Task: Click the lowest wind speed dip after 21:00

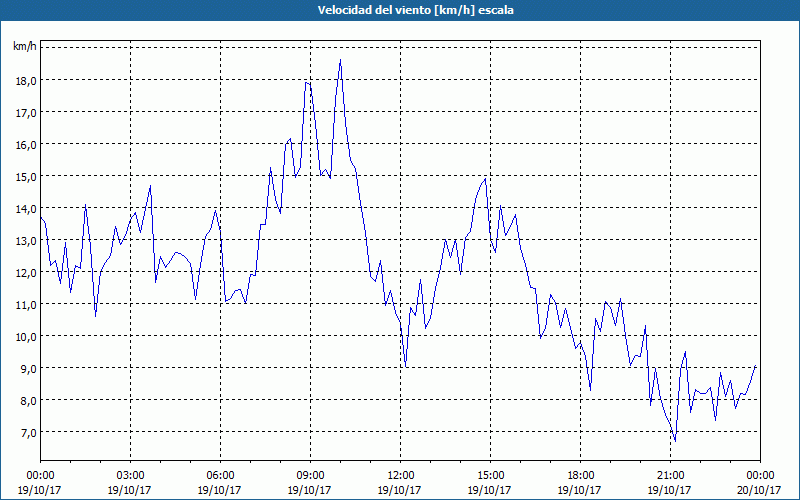Action: point(675,441)
